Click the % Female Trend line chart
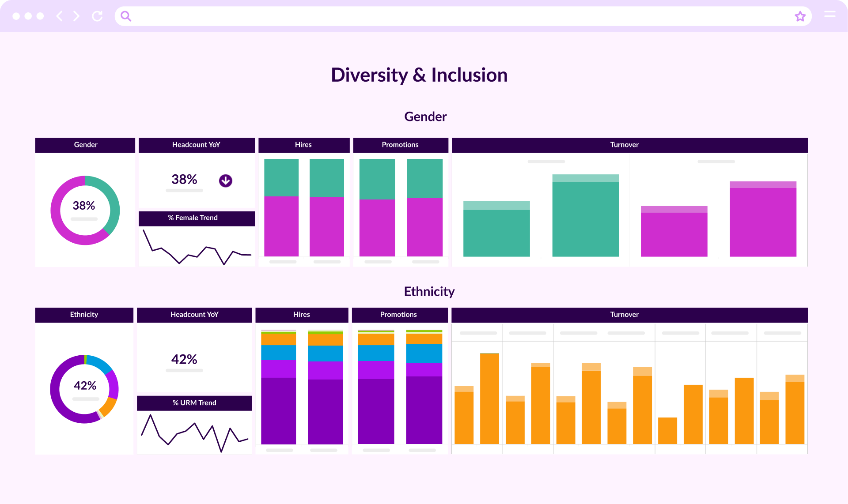Screen dimensions: 848x504 click(197, 247)
